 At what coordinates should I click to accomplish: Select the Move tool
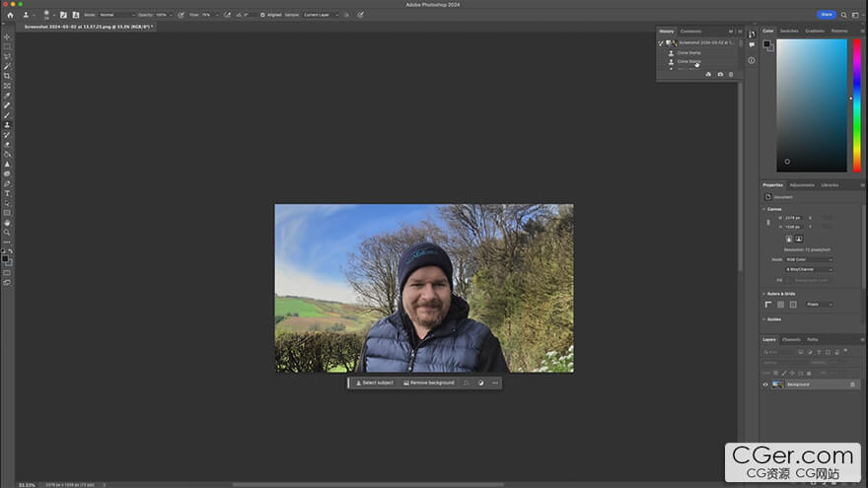click(7, 37)
